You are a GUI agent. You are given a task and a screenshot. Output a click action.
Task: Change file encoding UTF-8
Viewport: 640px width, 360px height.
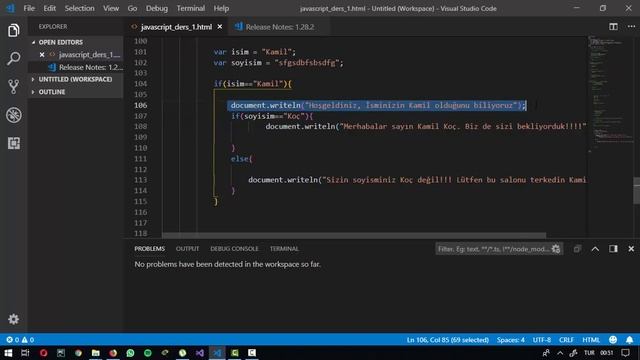pos(542,340)
